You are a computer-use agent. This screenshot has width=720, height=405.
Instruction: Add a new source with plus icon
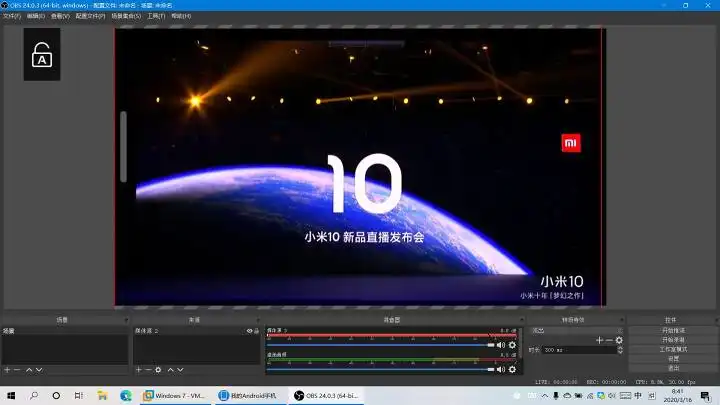[137, 370]
